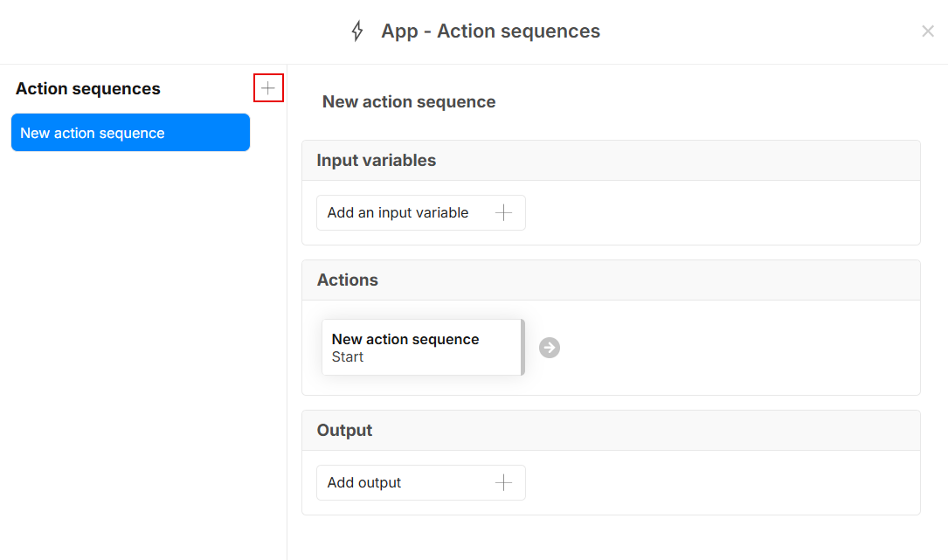Click the New action sequence title above Input variables
Image resolution: width=948 pixels, height=560 pixels.
point(409,101)
